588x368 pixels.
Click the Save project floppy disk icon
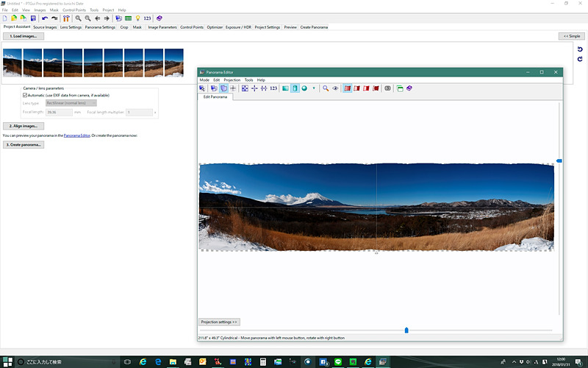[33, 18]
